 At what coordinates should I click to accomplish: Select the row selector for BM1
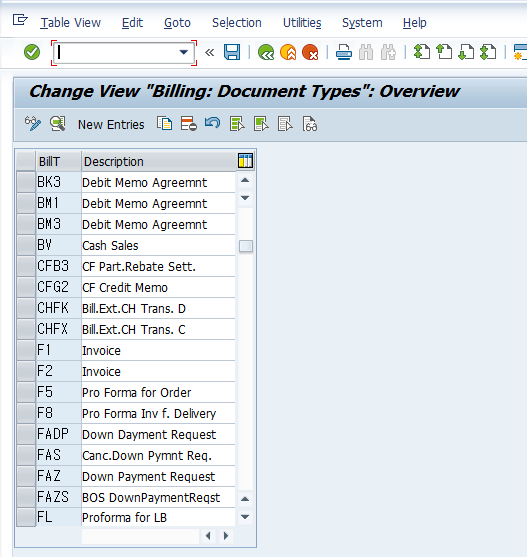(26, 203)
